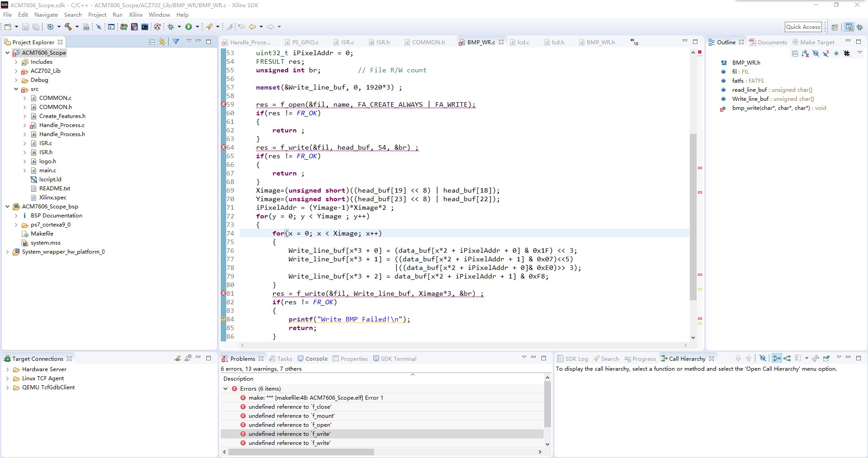This screenshot has height=458, width=868.
Task: Click the black hash group-includes icon in Outline
Action: 847,53
